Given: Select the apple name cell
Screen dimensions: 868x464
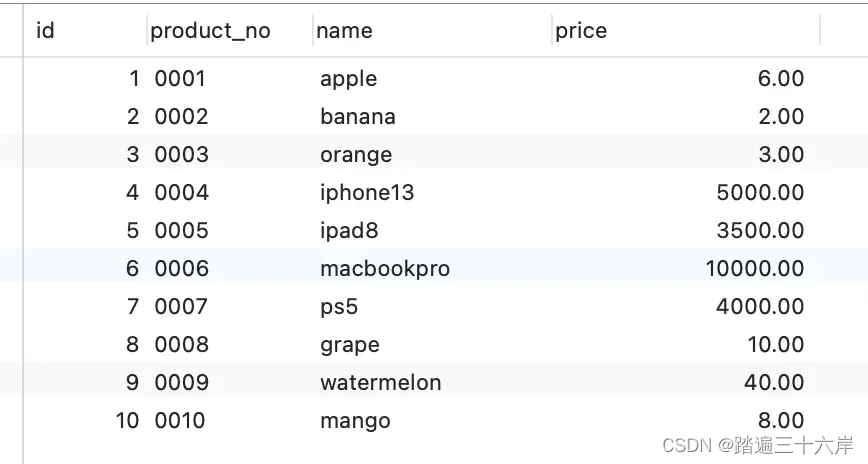Looking at the screenshot, I should [x=348, y=79].
